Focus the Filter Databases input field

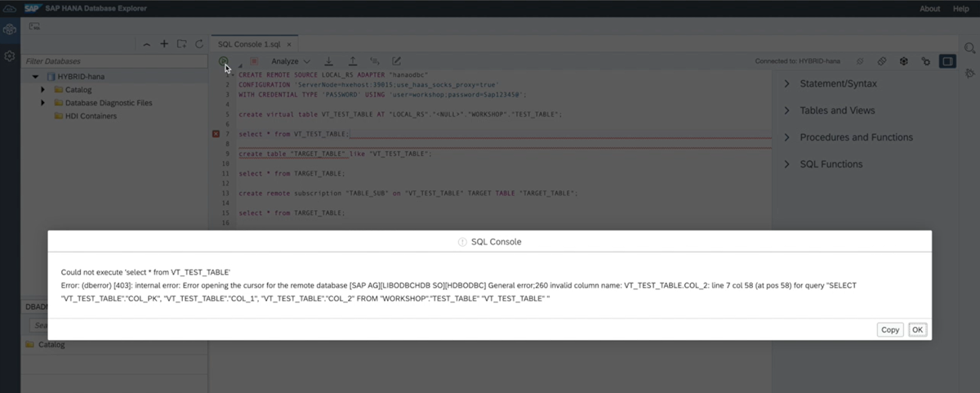tap(113, 61)
